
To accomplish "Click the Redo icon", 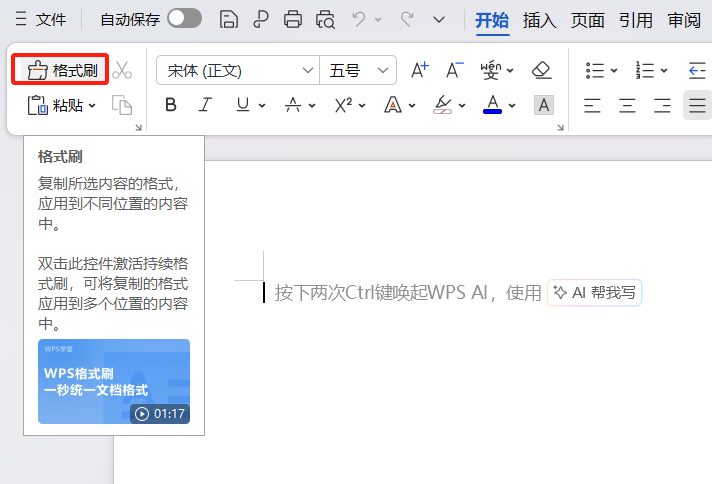I will (x=407, y=19).
